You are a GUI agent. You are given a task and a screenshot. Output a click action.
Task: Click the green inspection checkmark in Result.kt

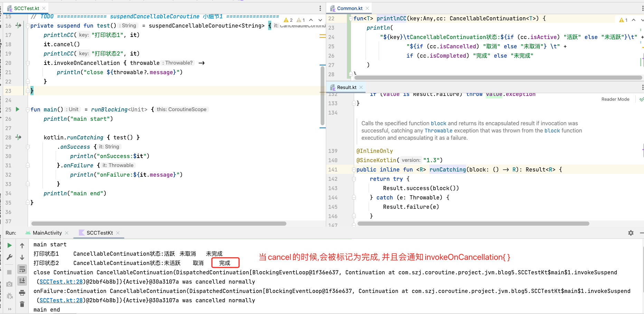click(x=642, y=99)
